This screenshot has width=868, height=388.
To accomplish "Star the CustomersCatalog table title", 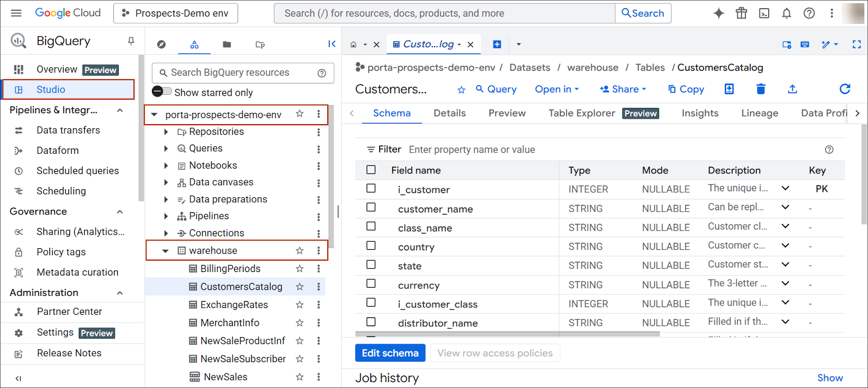I will click(x=461, y=89).
